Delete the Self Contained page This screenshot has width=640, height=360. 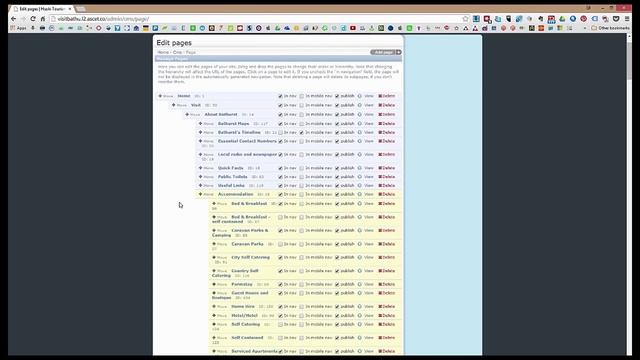click(x=387, y=338)
